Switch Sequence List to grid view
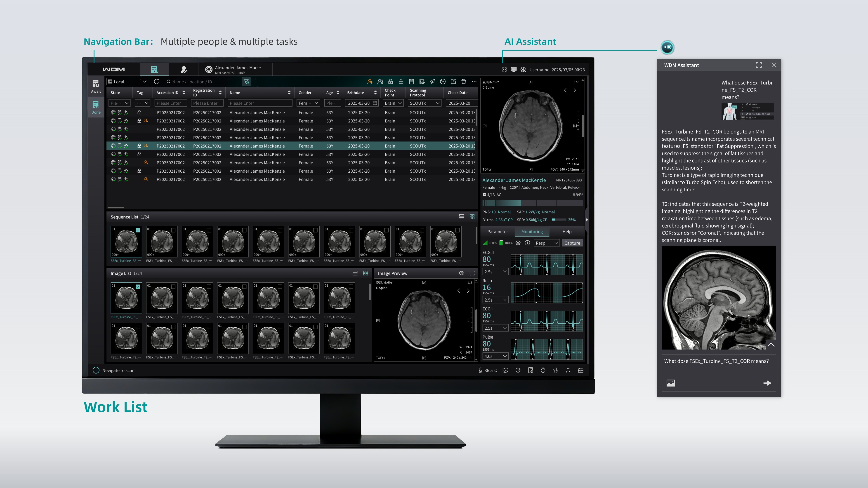Screen dimensions: 868x488 (472, 217)
